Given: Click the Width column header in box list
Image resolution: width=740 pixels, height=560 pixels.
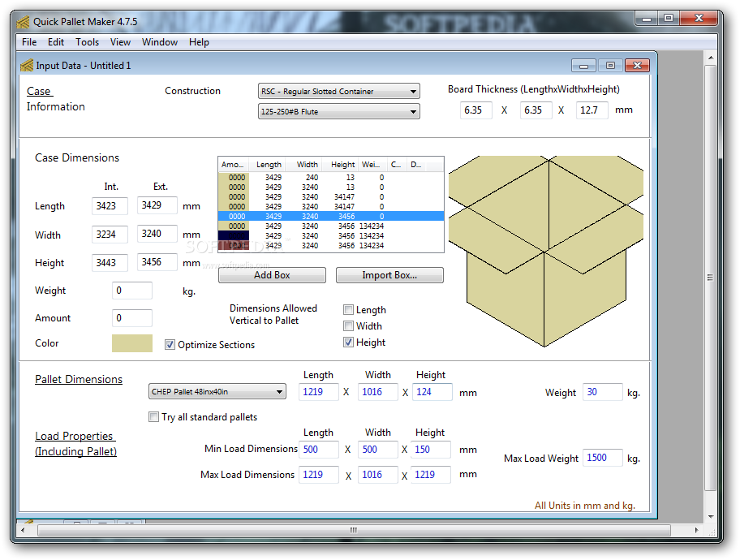Looking at the screenshot, I should tap(303, 164).
